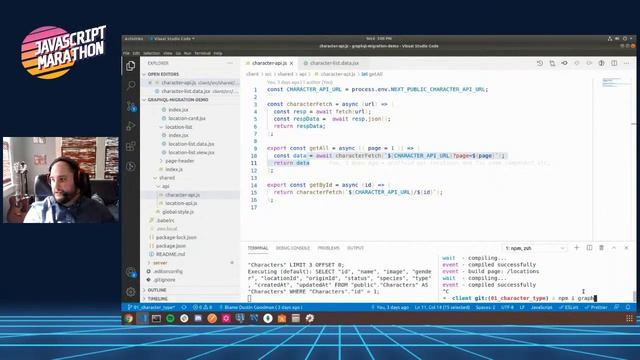Click the sync changes icon in status bar
The height and width of the screenshot is (360, 640).
184,307
